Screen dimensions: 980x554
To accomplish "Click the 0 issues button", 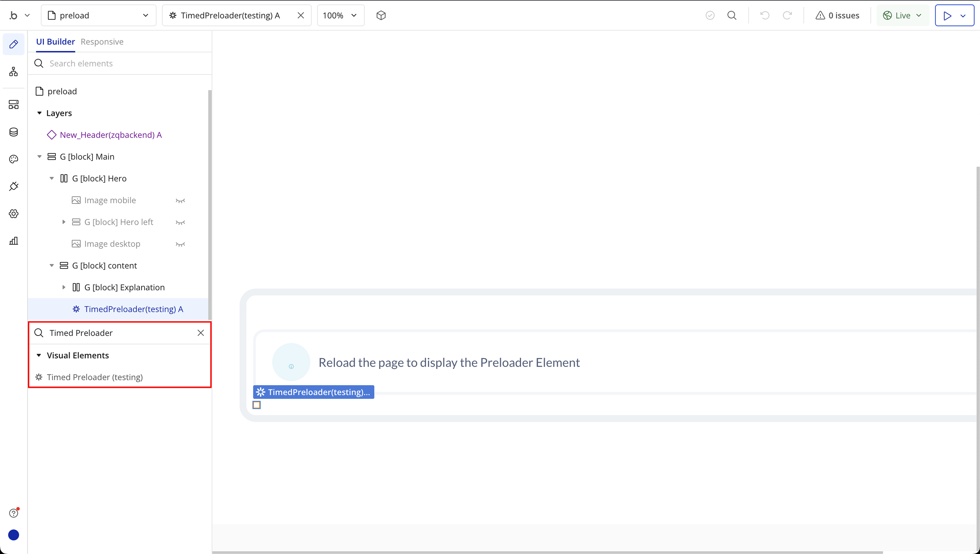I will (x=837, y=15).
